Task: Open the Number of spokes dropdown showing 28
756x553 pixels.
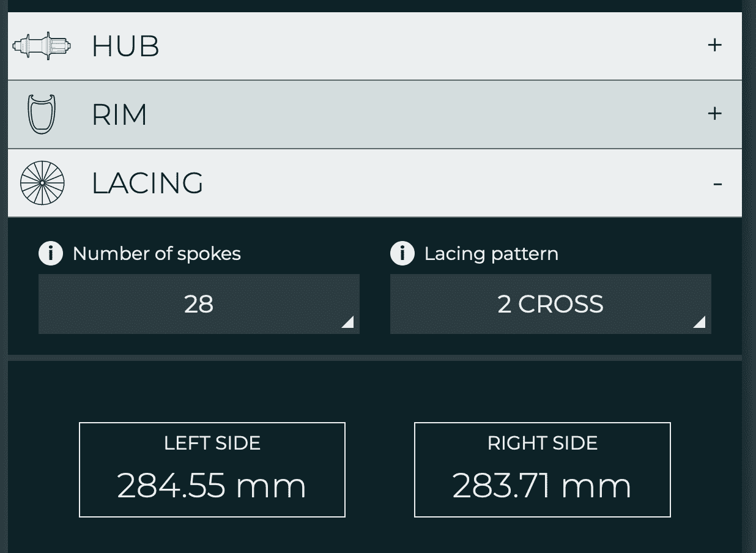Action: tap(199, 304)
